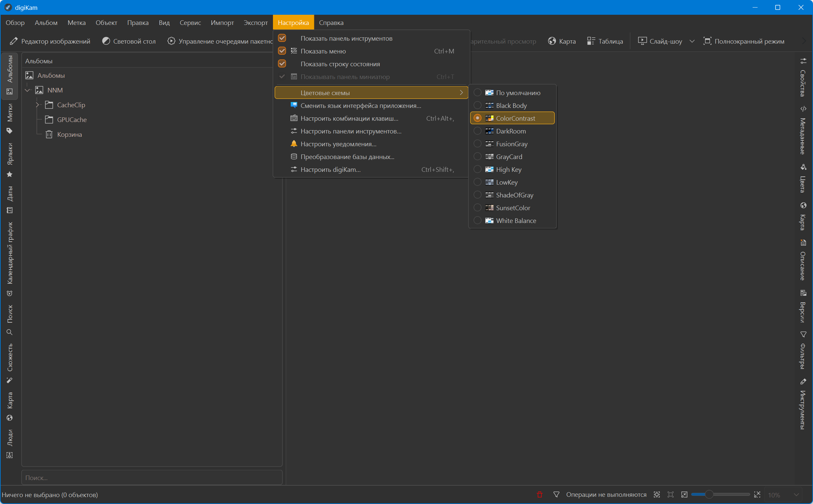Open the Light Table (Световой стол) tool

click(x=129, y=41)
